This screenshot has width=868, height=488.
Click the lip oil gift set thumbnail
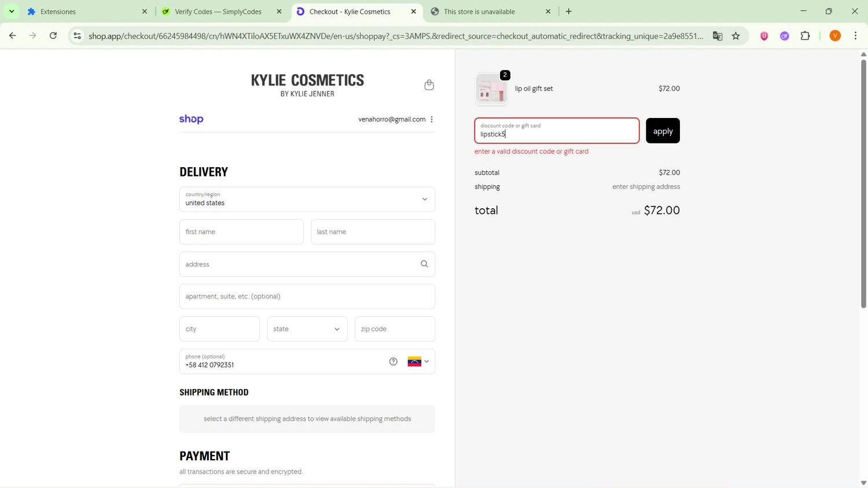click(491, 89)
